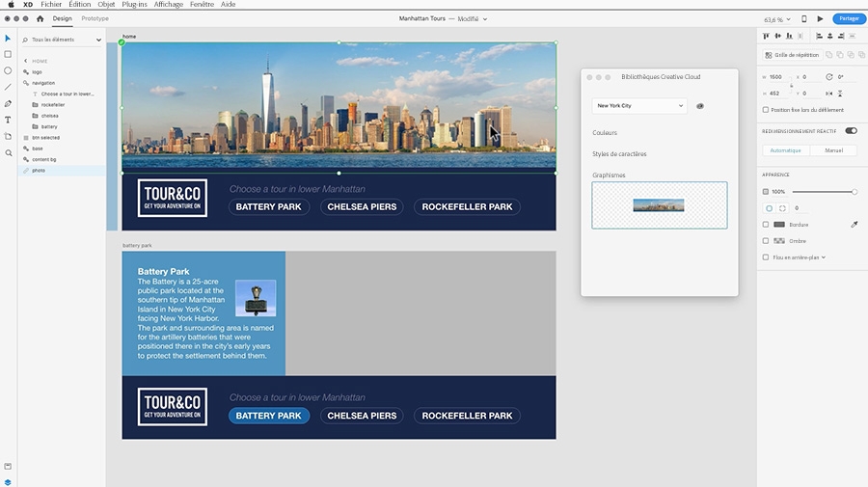Click the Grille de répétition button
This screenshot has height=487, width=868.
click(x=793, y=55)
